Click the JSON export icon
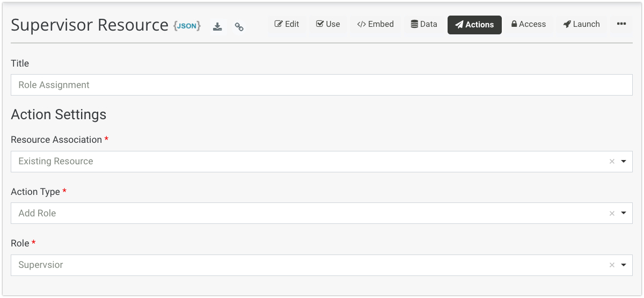 (x=187, y=26)
